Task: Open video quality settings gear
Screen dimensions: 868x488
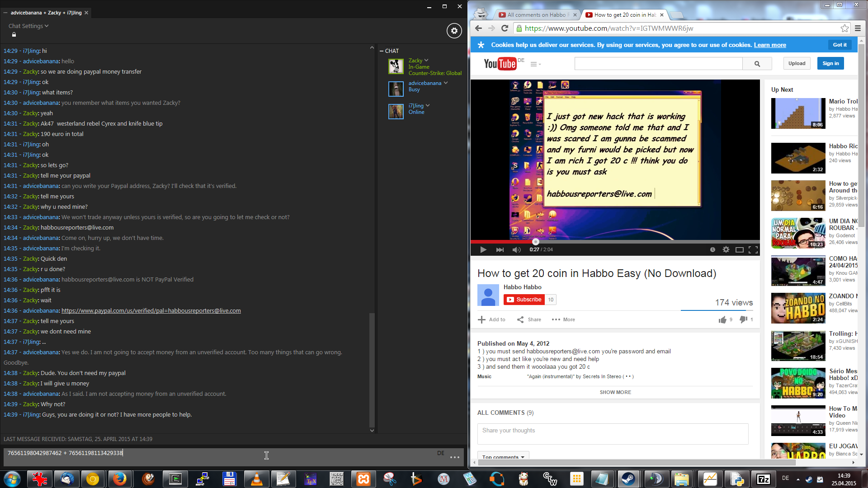Action: (726, 250)
